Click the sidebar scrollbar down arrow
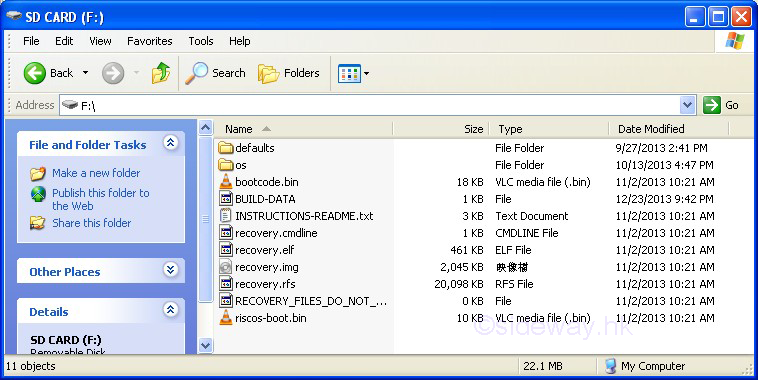758x380 pixels. pyautogui.click(x=205, y=345)
